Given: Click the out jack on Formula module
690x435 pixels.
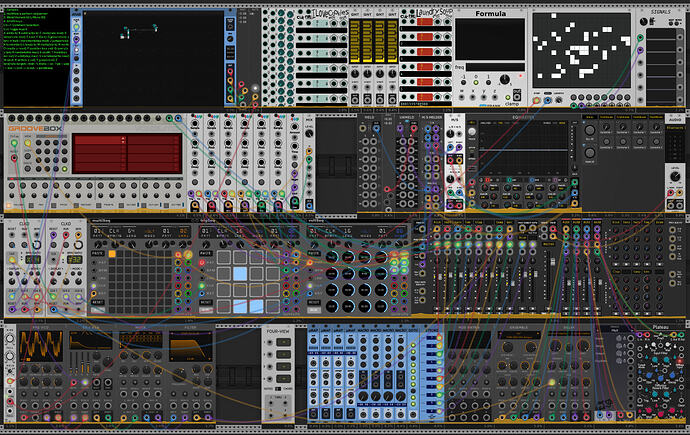Looking at the screenshot, I should (517, 95).
